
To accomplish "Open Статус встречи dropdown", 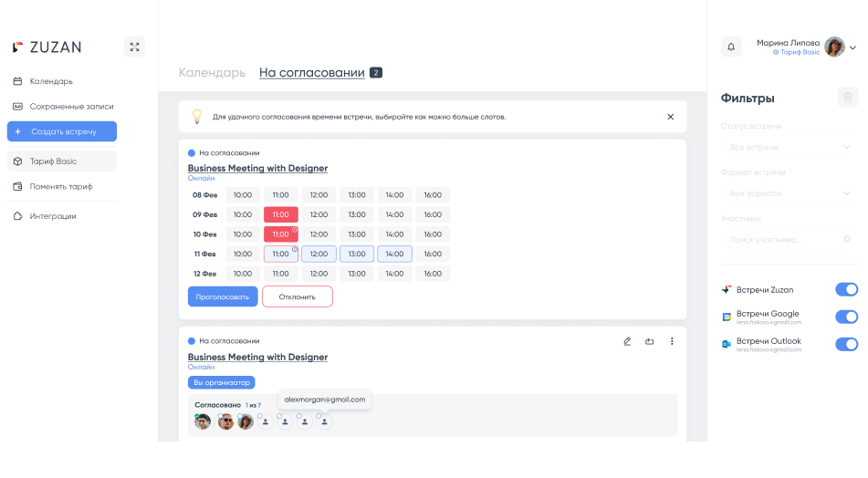I will (789, 147).
